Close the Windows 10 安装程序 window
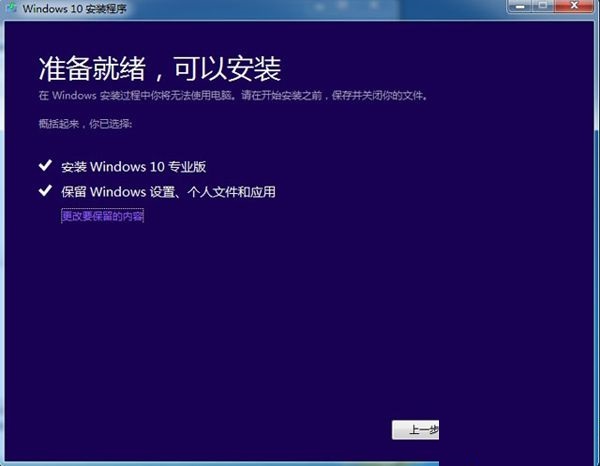This screenshot has width=600, height=466. (574, 6)
